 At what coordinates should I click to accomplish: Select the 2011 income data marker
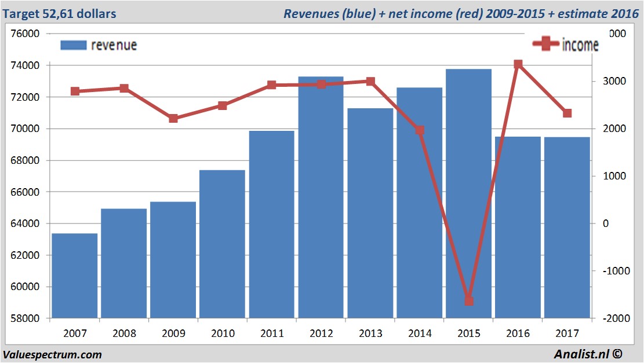point(272,85)
